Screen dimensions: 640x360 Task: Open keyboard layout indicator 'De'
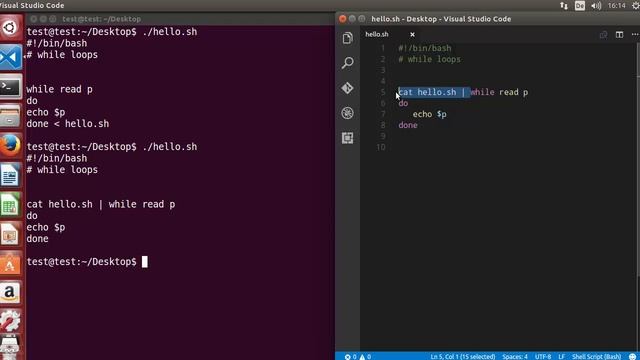coord(580,6)
